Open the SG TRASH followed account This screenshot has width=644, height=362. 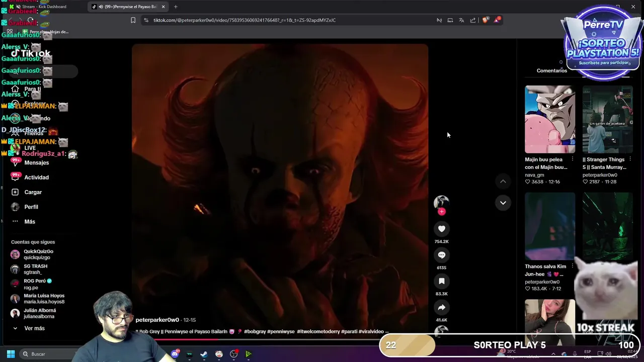(29, 269)
